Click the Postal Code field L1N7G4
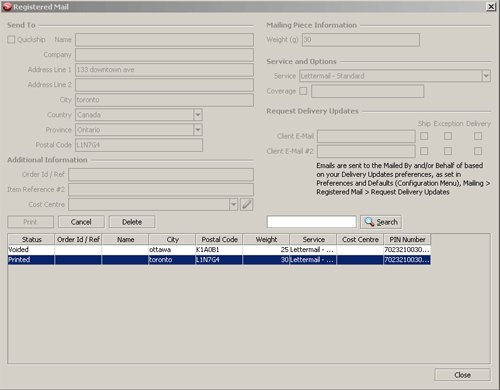The width and height of the screenshot is (500, 390). pyautogui.click(x=139, y=145)
